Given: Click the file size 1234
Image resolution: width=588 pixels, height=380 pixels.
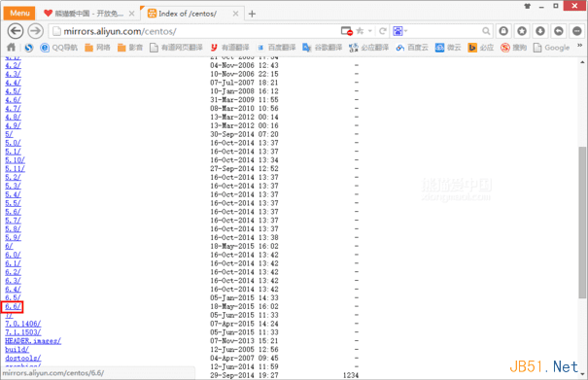Looking at the screenshot, I should point(351,375).
